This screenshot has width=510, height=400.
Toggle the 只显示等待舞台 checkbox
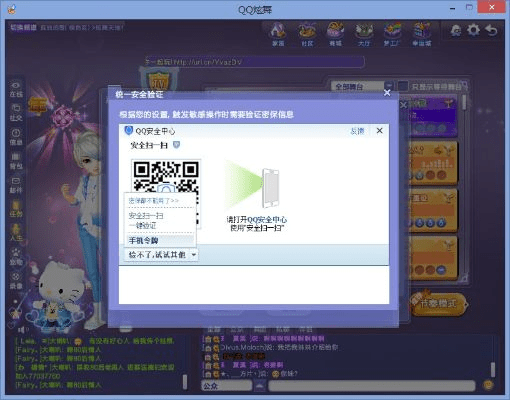coord(403,87)
